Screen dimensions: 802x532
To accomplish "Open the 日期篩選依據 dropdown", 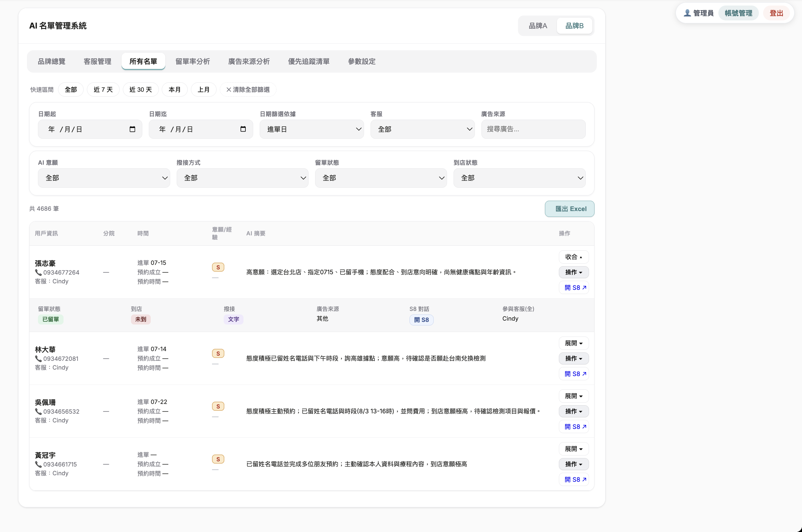I will pyautogui.click(x=312, y=129).
